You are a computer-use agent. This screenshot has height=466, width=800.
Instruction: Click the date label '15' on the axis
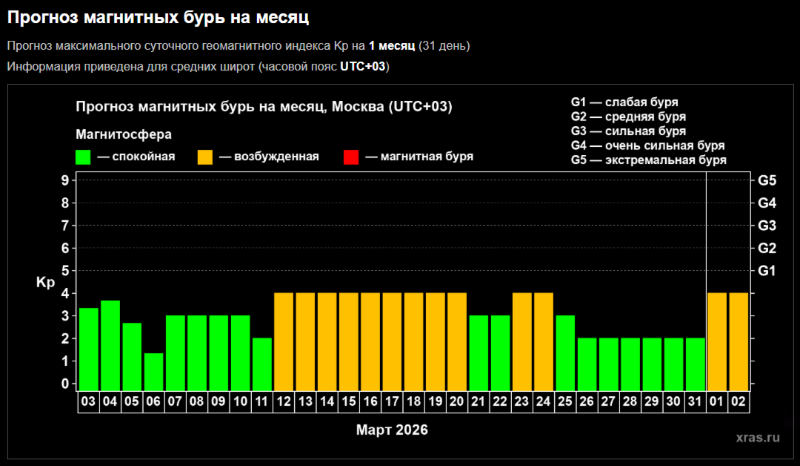click(348, 402)
